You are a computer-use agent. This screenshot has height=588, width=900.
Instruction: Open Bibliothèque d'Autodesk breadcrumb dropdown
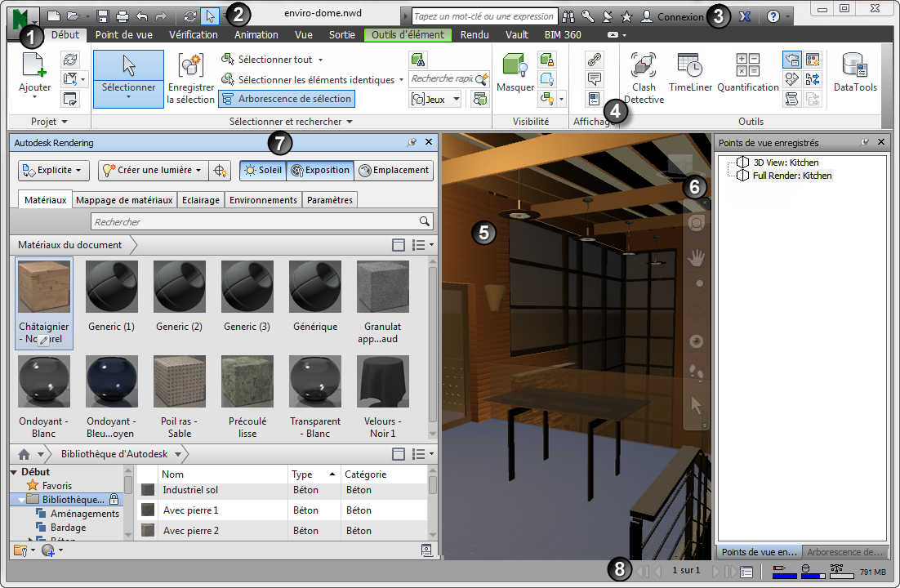point(178,454)
